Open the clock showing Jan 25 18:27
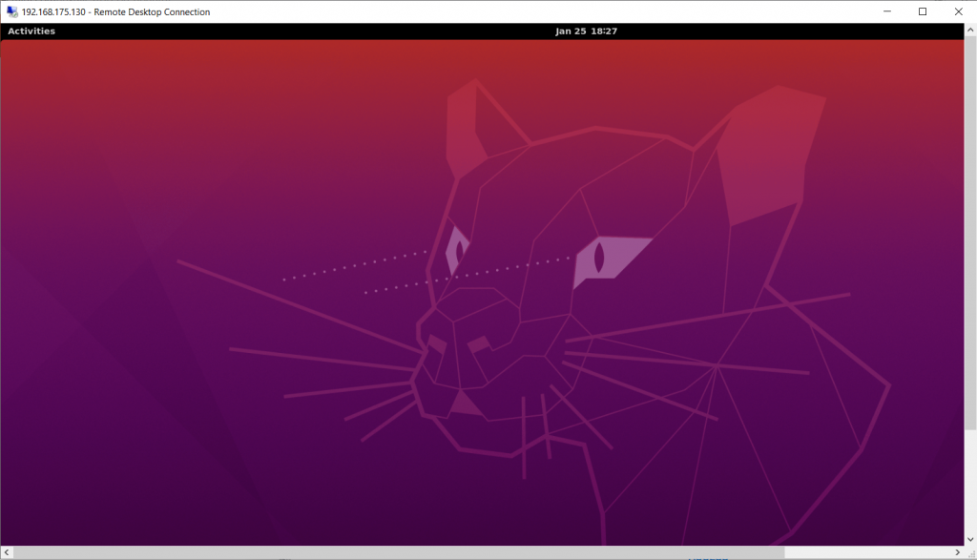 (586, 31)
